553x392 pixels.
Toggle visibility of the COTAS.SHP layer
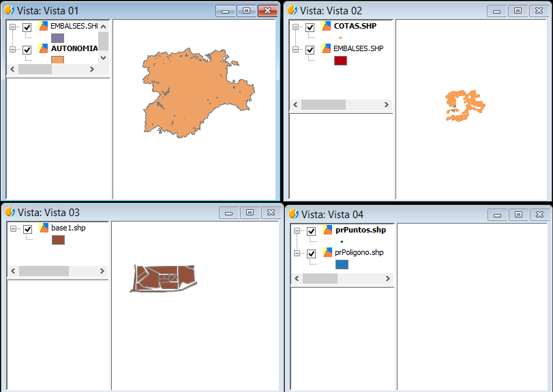click(x=310, y=27)
